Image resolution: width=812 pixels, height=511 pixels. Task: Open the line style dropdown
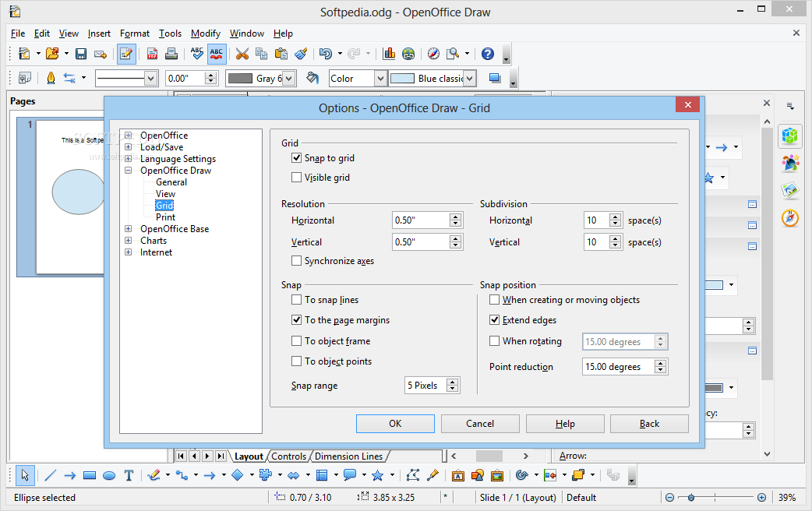click(x=150, y=79)
